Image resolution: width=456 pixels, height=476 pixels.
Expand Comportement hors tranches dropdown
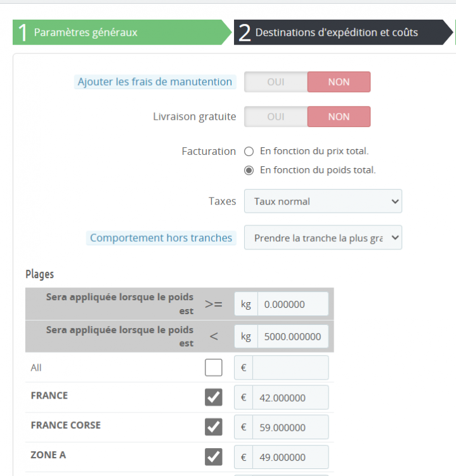pyautogui.click(x=323, y=238)
